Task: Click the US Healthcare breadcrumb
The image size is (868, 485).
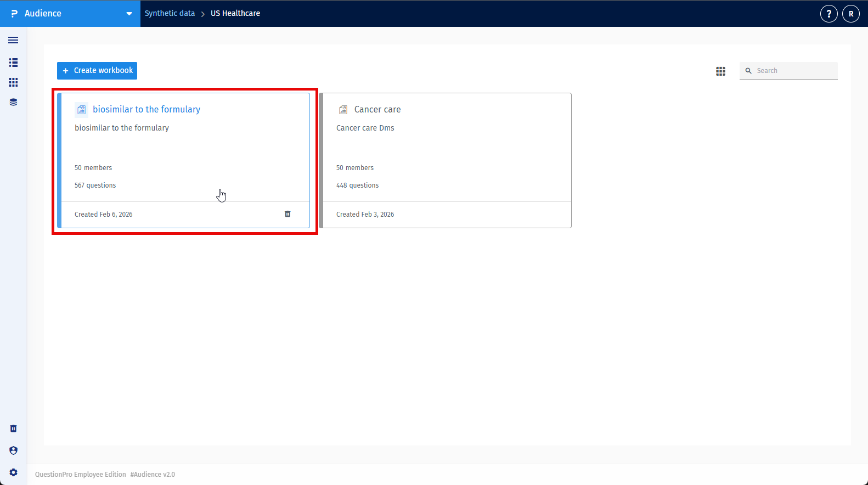Action: click(x=235, y=13)
